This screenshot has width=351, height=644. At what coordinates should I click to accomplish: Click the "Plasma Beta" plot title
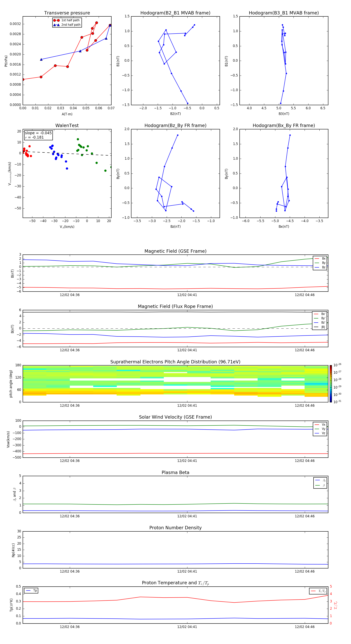tap(175, 473)
